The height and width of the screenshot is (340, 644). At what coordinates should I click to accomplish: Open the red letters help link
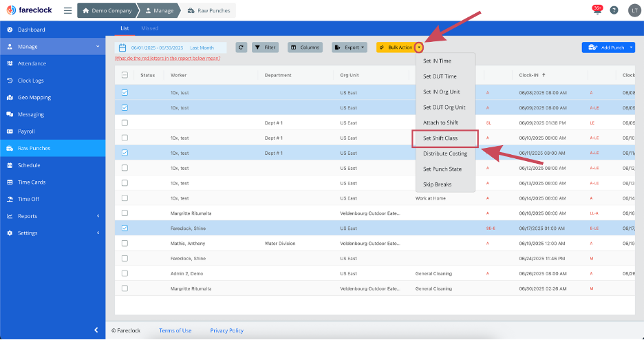click(168, 59)
